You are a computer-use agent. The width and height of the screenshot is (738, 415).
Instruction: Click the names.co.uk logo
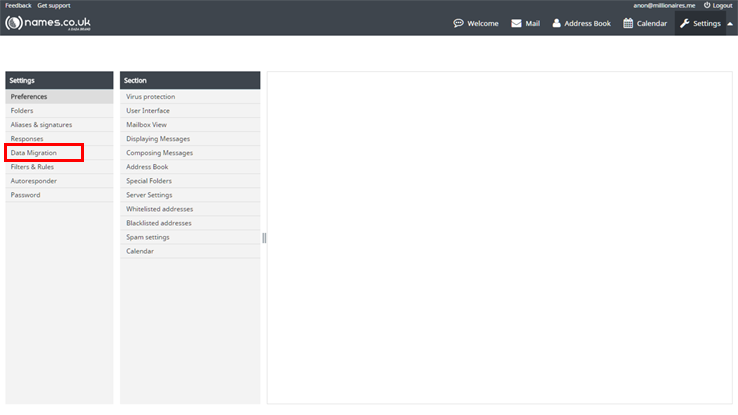click(47, 23)
